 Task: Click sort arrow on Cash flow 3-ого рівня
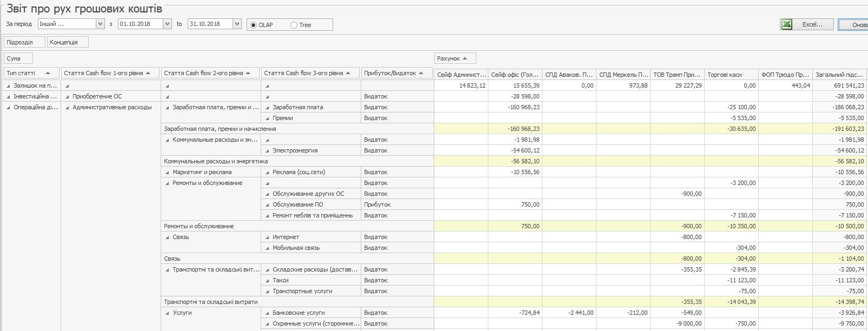click(348, 73)
